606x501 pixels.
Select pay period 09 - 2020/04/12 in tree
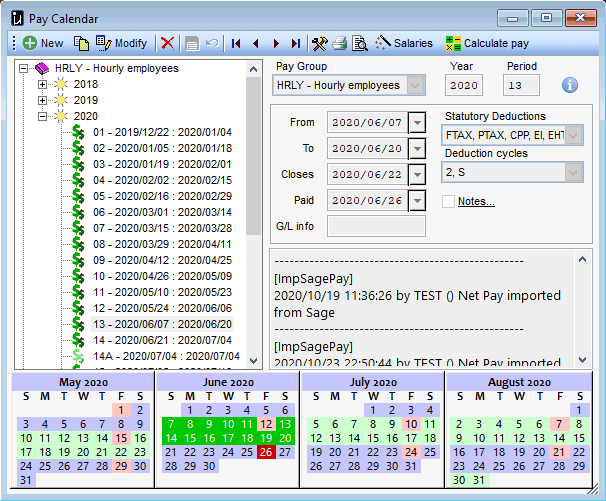coord(161,260)
